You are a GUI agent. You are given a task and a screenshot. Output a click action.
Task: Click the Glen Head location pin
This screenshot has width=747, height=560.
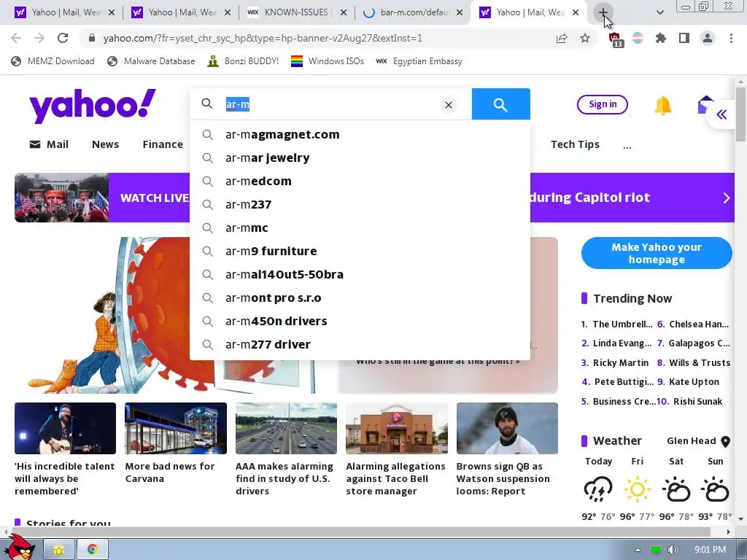click(x=726, y=441)
